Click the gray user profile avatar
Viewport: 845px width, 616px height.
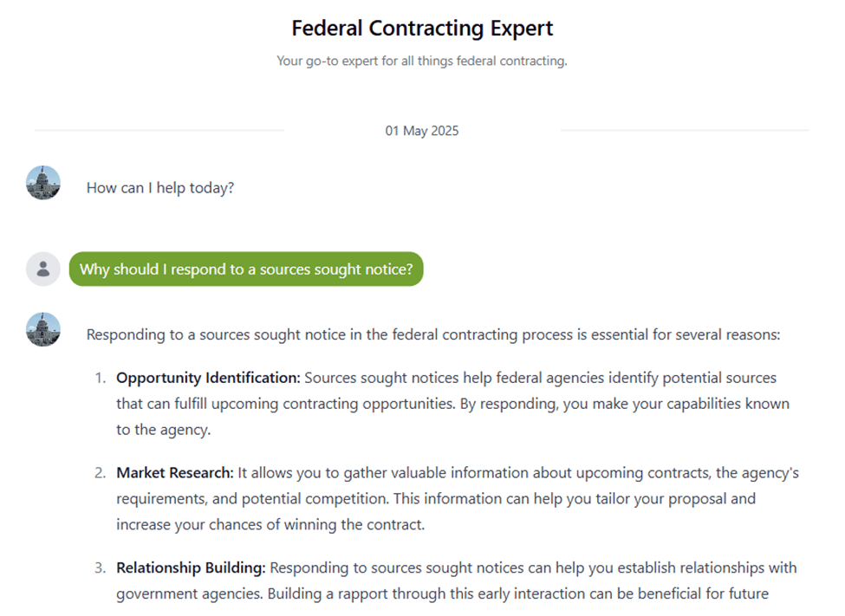43,269
